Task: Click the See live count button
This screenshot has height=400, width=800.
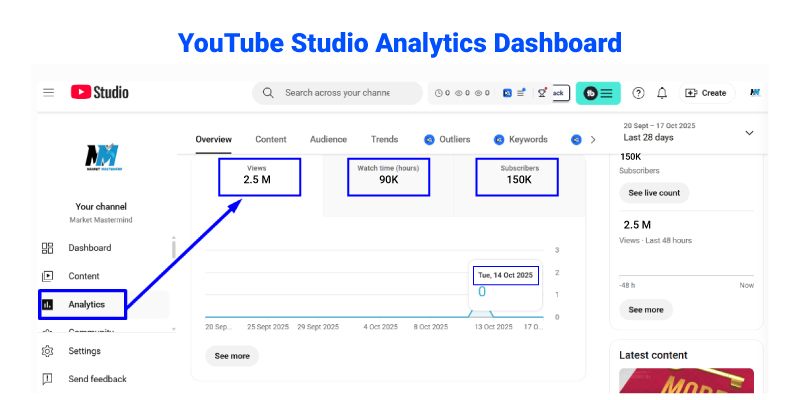Action: pyautogui.click(x=654, y=192)
